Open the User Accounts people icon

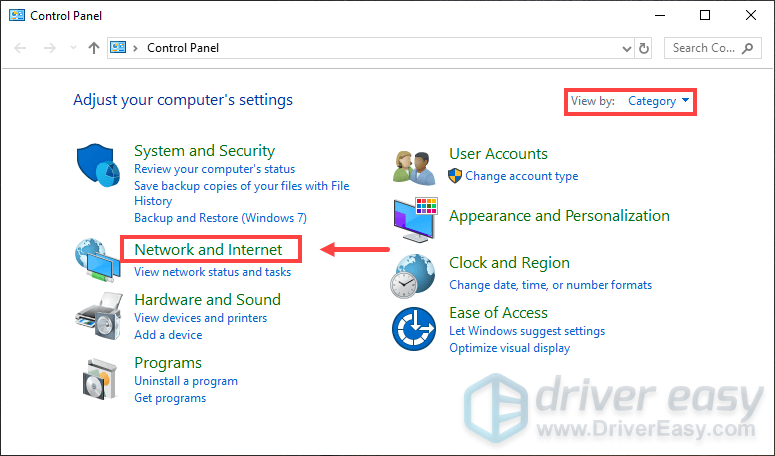click(414, 168)
